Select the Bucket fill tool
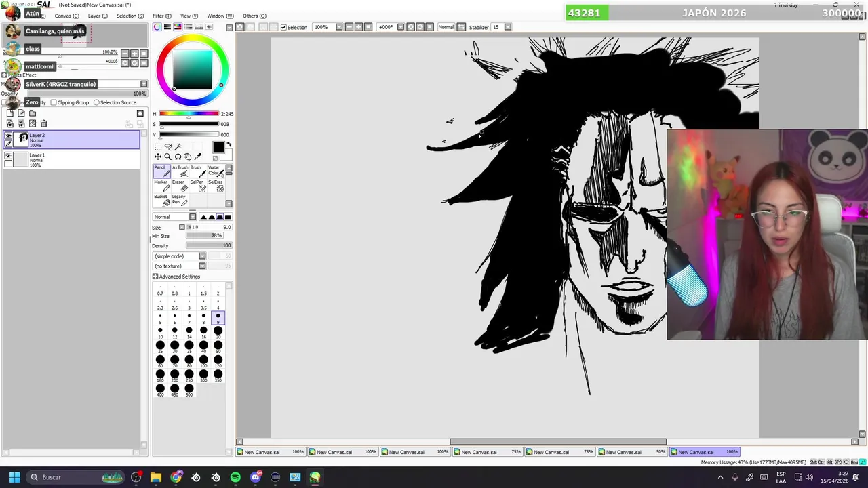The height and width of the screenshot is (488, 868). point(161,200)
